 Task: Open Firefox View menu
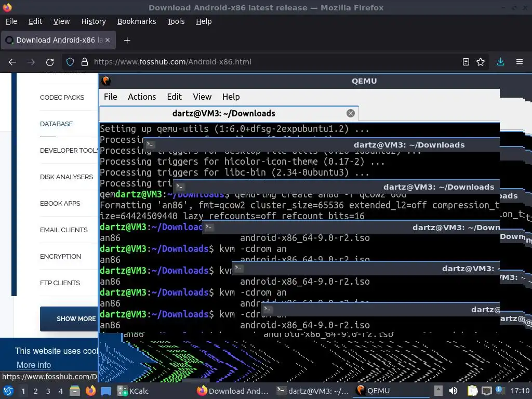61,21
